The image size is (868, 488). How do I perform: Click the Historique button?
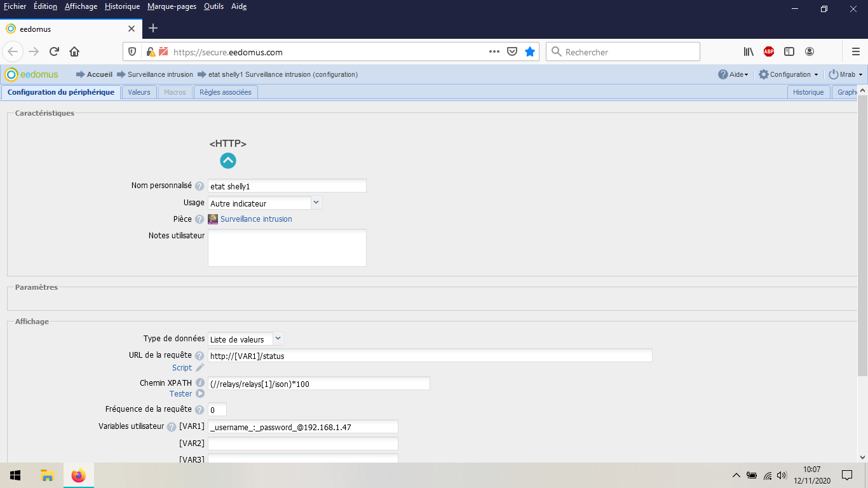[x=808, y=92]
